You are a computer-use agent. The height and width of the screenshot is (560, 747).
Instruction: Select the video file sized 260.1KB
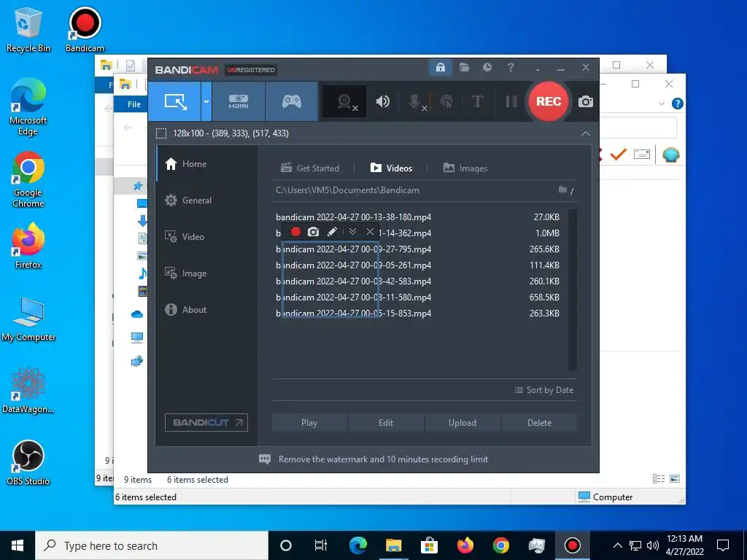tap(417, 281)
